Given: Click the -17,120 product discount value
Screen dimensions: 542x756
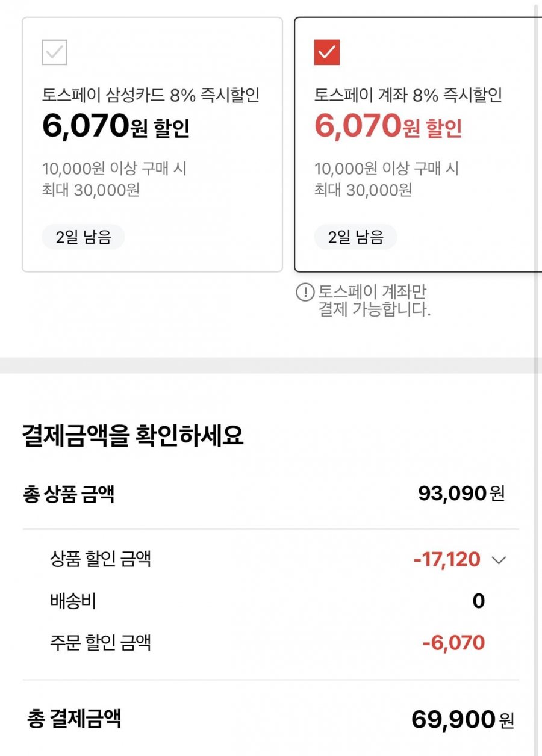Looking at the screenshot, I should click(x=447, y=560).
